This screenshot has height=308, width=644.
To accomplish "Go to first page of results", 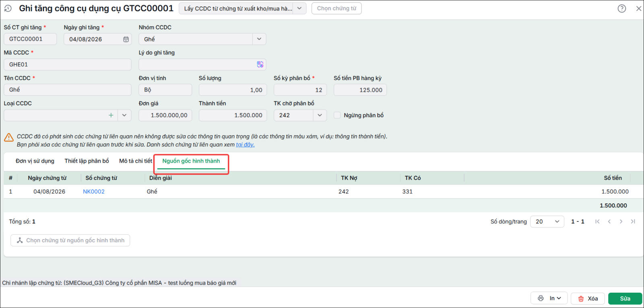I will click(597, 221).
